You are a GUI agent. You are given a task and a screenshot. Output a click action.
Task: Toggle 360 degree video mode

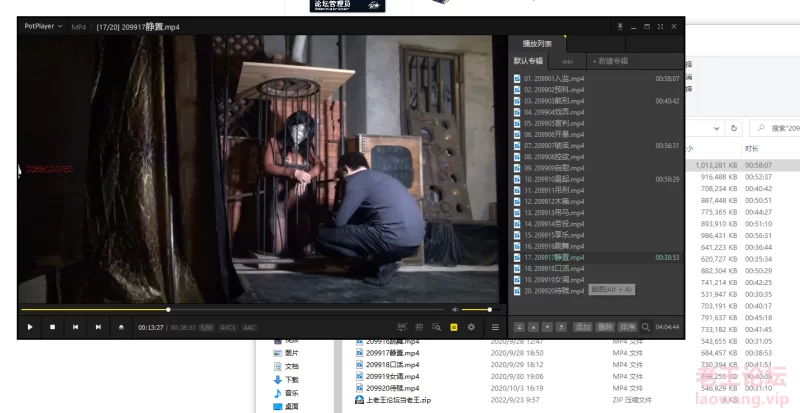[402, 327]
